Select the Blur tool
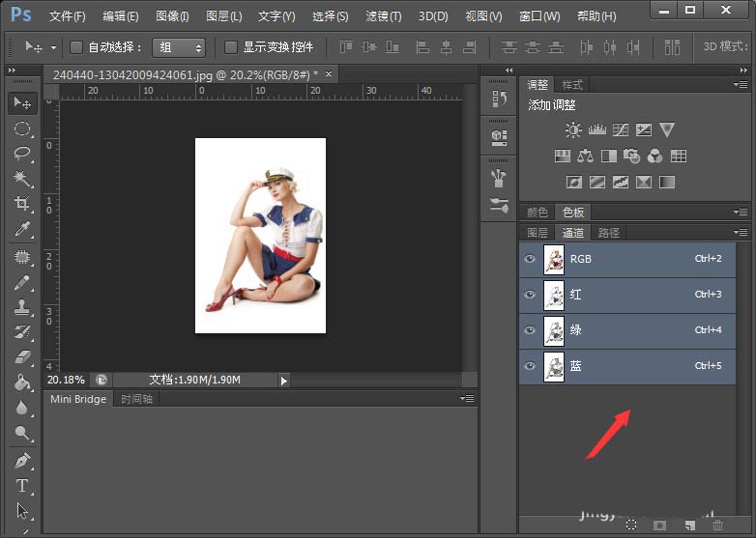Screen dimensions: 756x538 [22, 408]
